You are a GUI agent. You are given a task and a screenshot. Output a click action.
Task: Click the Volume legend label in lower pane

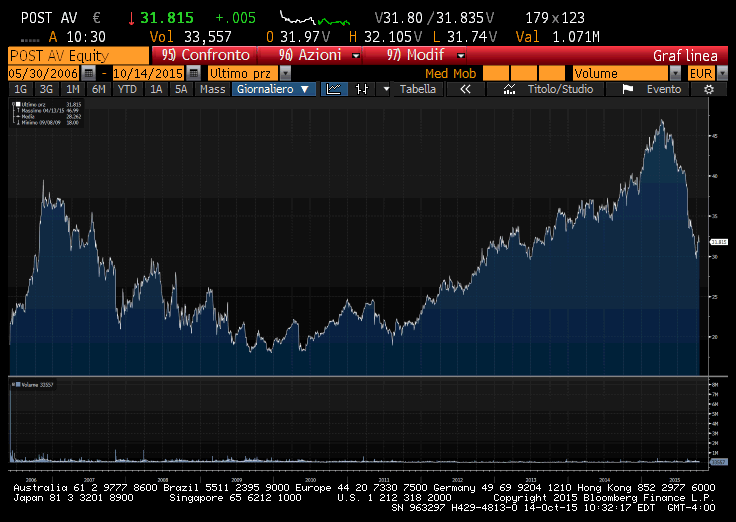(33, 385)
